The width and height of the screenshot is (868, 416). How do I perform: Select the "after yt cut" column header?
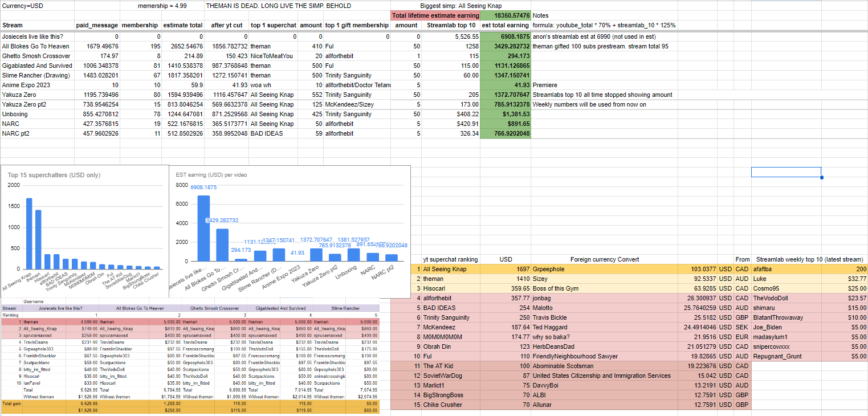pyautogui.click(x=226, y=25)
